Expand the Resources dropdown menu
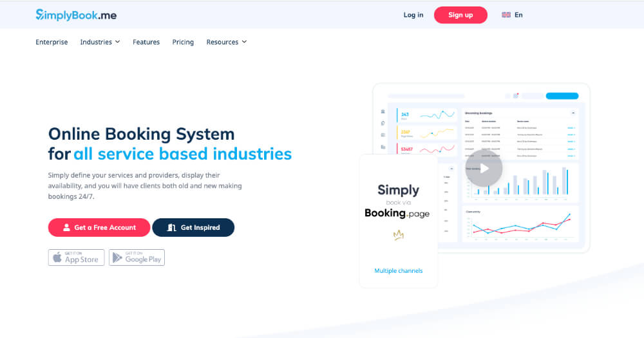 [226, 42]
